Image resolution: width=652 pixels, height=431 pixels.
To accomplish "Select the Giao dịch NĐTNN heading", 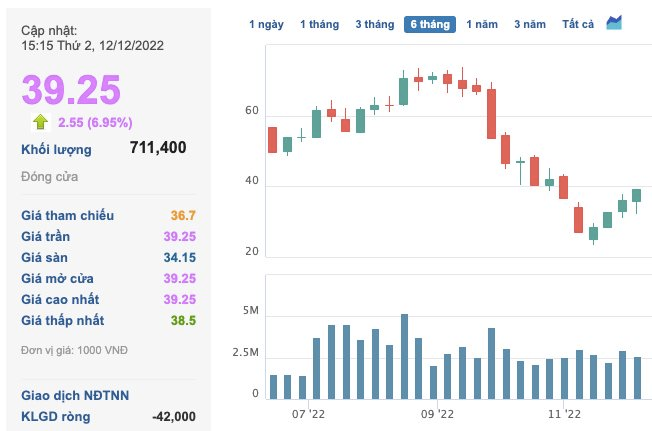I will click(x=75, y=395).
